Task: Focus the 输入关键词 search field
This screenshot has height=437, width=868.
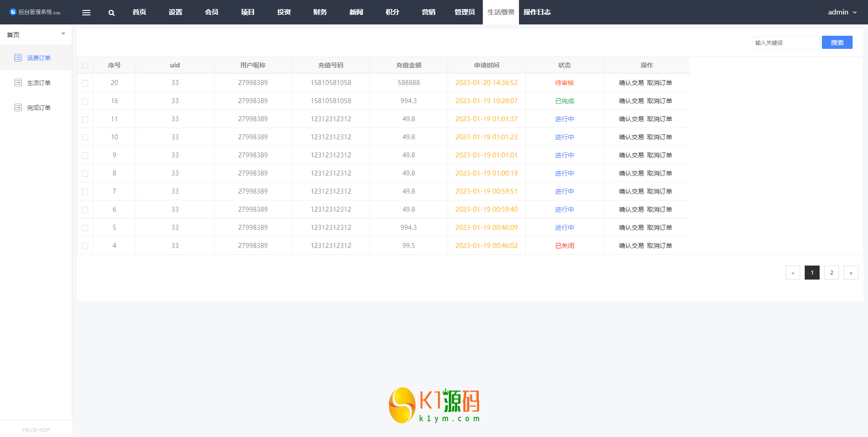Action: point(785,43)
